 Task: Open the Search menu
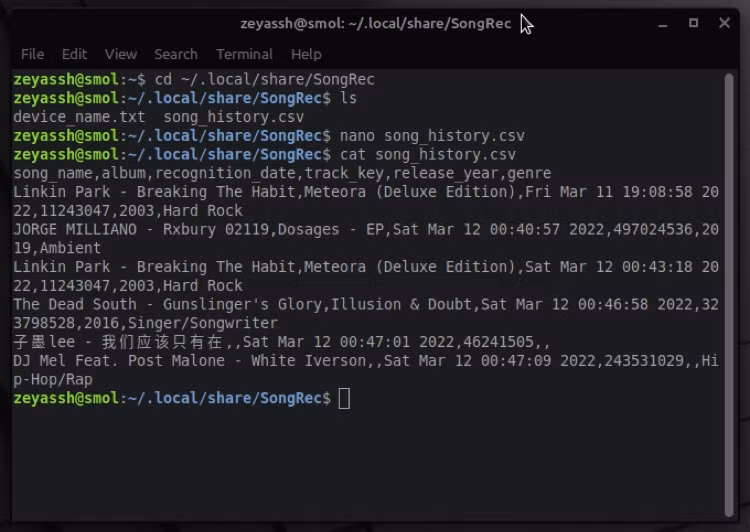[176, 54]
